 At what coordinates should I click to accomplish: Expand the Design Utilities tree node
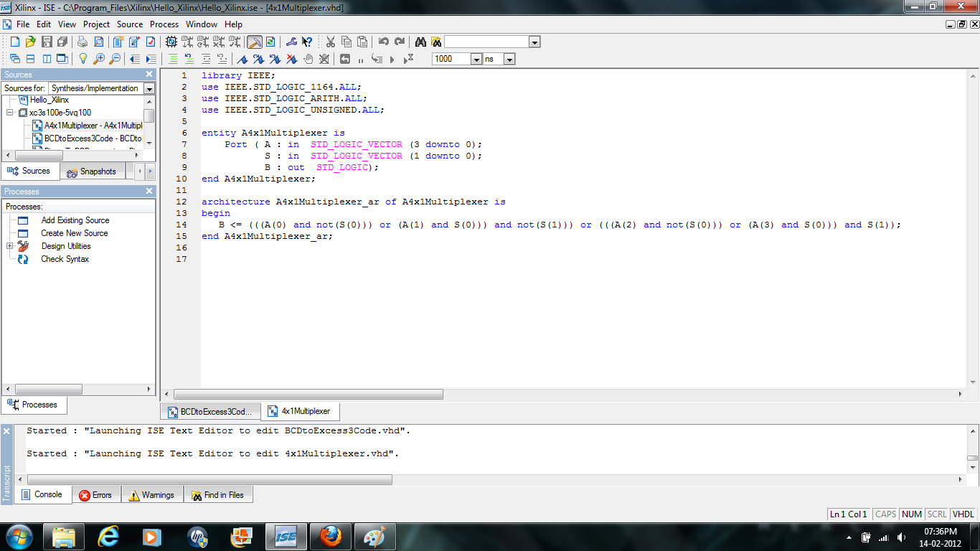pyautogui.click(x=10, y=246)
